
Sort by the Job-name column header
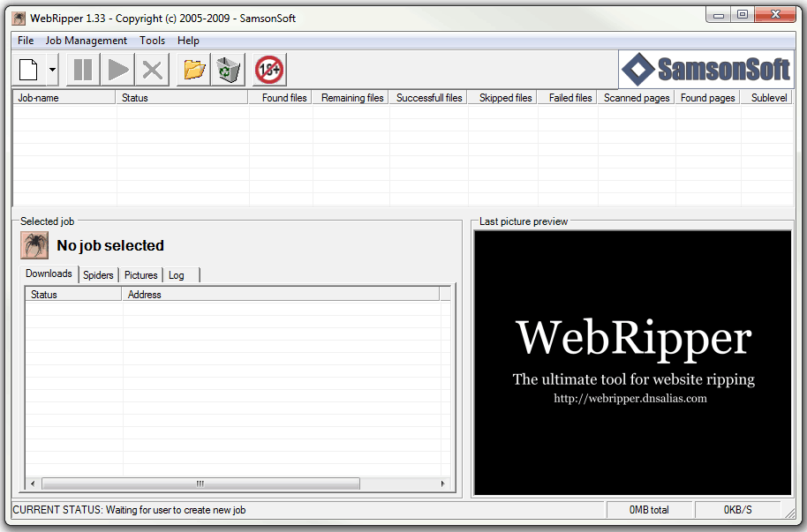coord(64,98)
